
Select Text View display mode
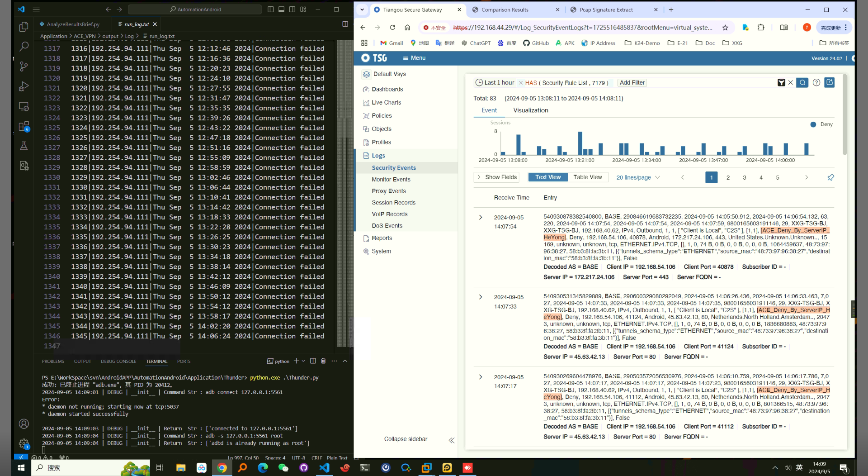tap(548, 177)
